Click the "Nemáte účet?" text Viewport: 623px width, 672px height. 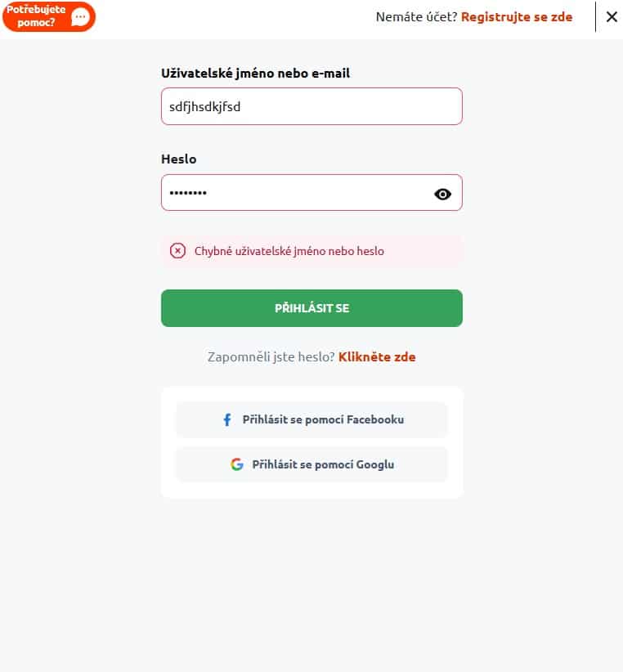pos(416,16)
